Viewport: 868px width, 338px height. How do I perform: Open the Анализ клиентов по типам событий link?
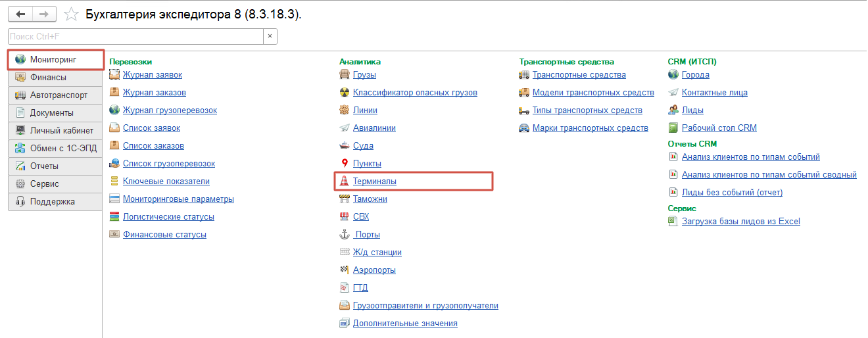[x=751, y=157]
